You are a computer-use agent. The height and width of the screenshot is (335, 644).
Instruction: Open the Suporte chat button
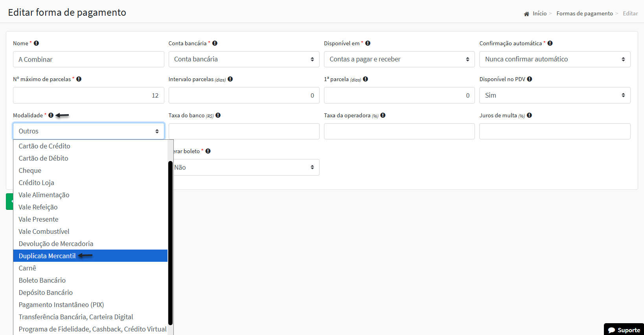point(624,329)
